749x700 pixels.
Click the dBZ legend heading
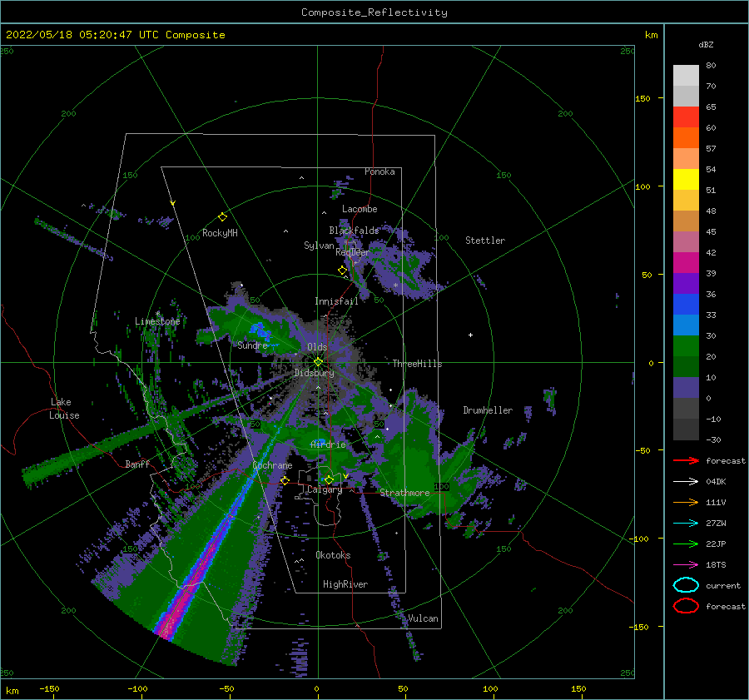pyautogui.click(x=706, y=44)
